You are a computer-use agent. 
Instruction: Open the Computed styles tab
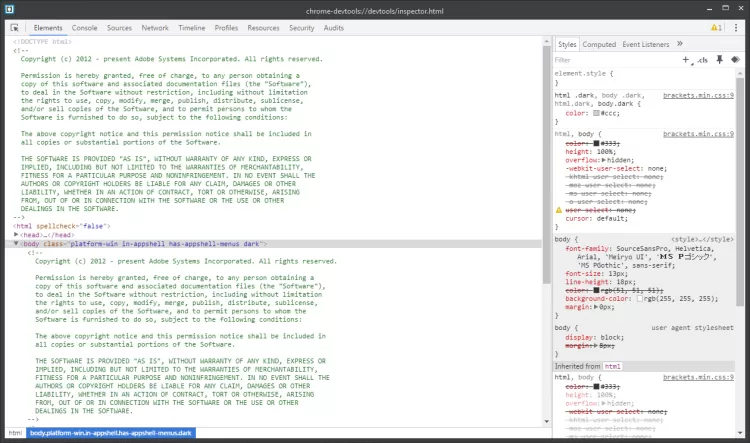coord(599,44)
